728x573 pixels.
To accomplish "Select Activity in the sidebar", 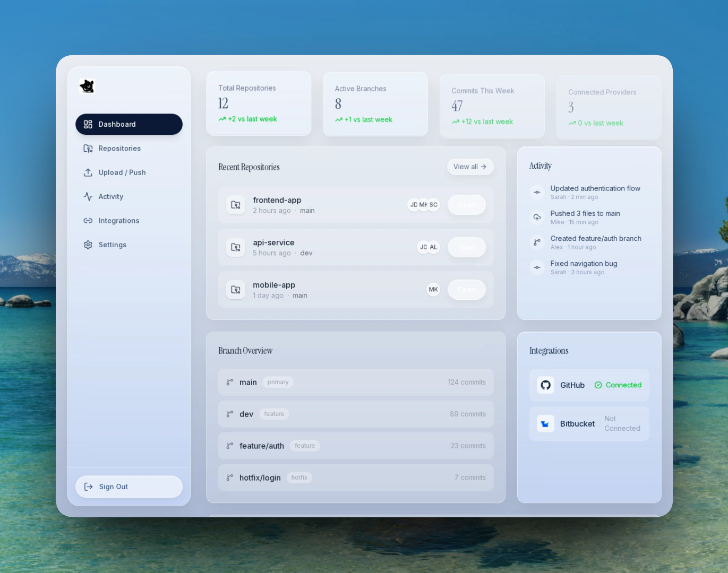I will (129, 196).
